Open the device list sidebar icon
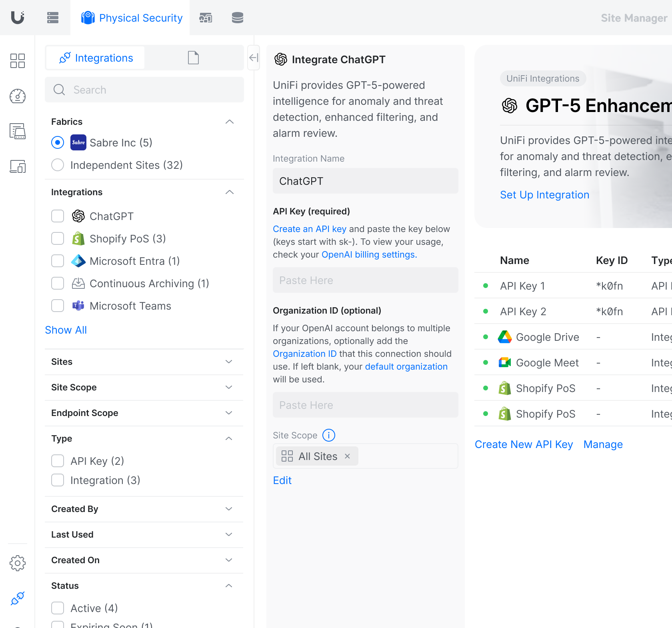This screenshot has width=672, height=628. coord(18,131)
